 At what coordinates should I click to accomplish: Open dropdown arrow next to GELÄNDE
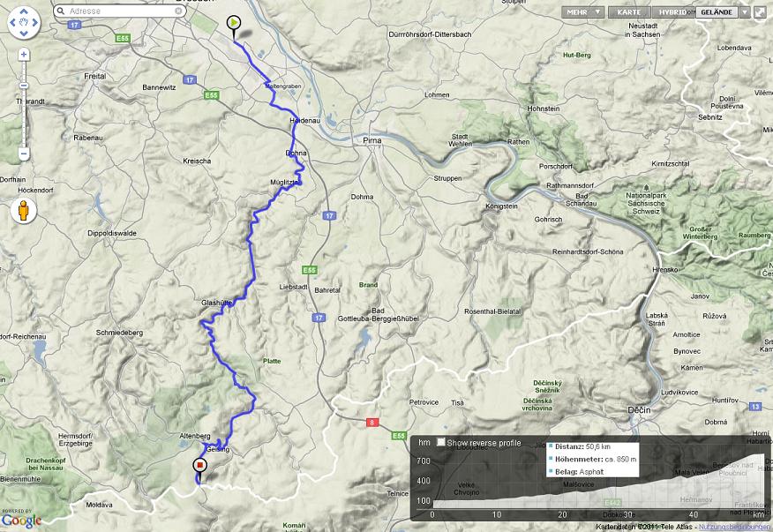(x=745, y=11)
